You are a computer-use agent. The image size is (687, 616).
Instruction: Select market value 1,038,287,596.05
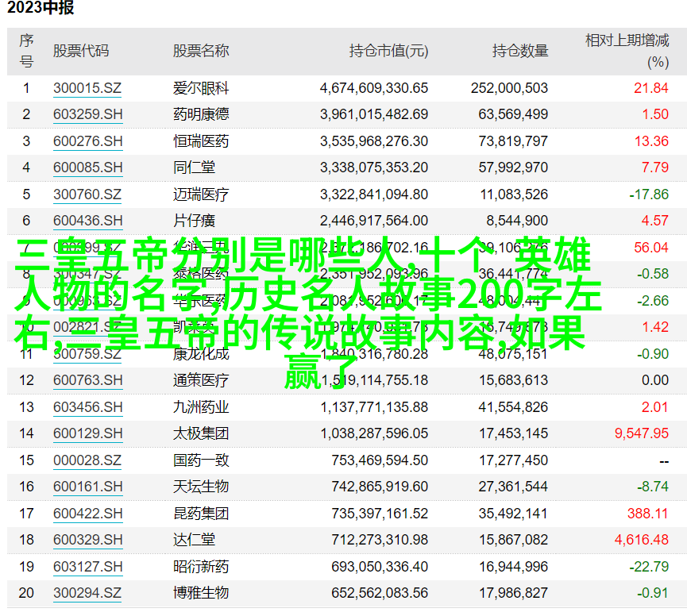pyautogui.click(x=374, y=434)
